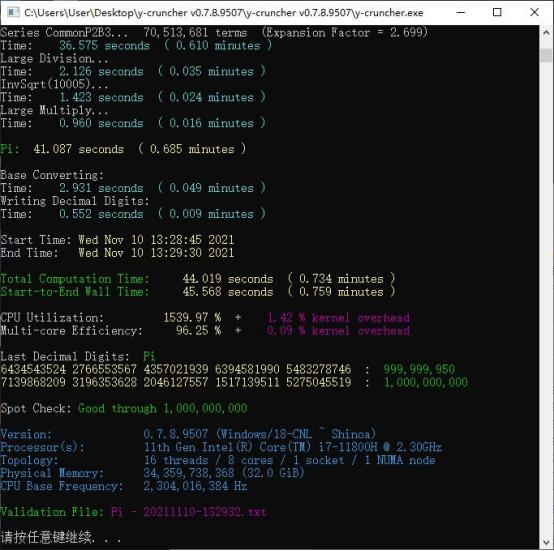The image size is (554, 551).
Task: Click the scrollbar down arrow
Action: [x=546, y=542]
